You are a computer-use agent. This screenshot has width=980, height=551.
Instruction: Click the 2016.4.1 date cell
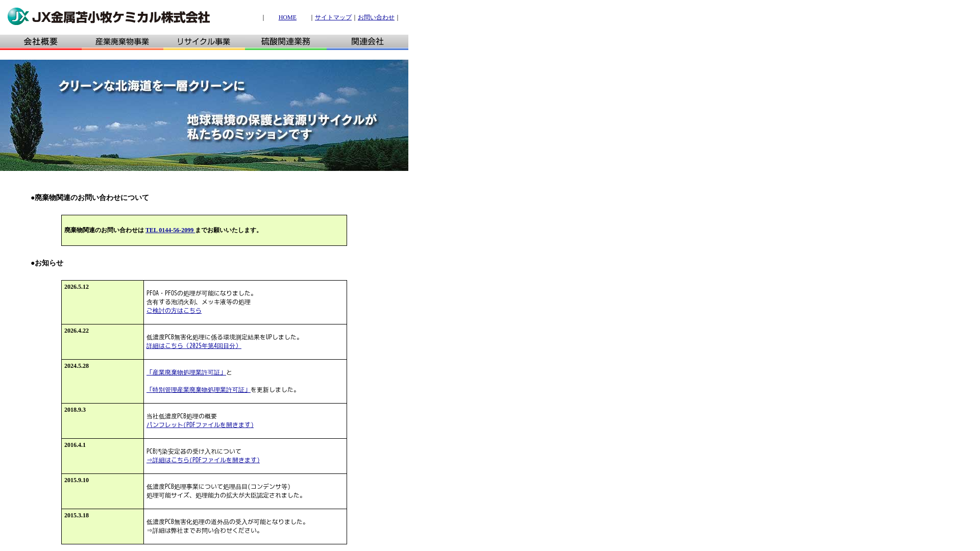[x=103, y=456]
